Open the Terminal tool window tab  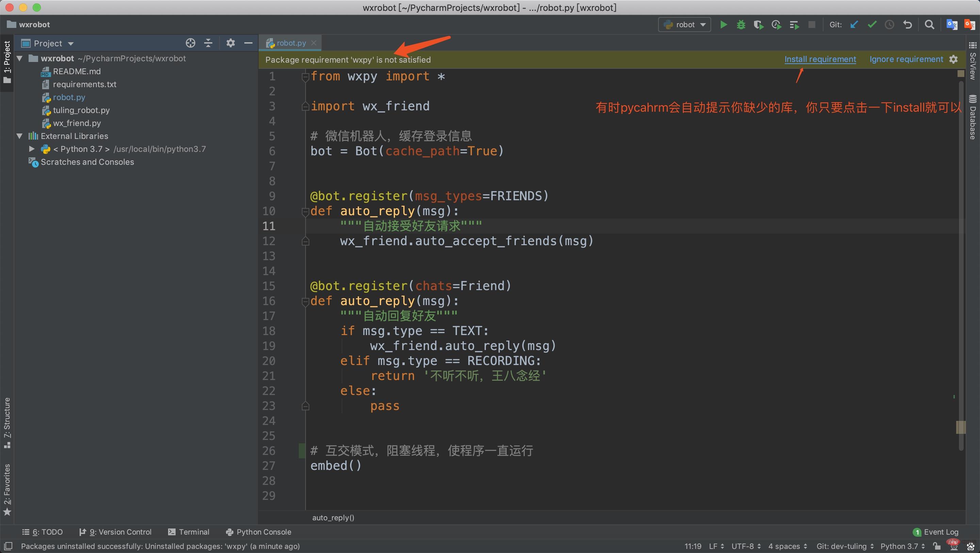click(x=189, y=532)
